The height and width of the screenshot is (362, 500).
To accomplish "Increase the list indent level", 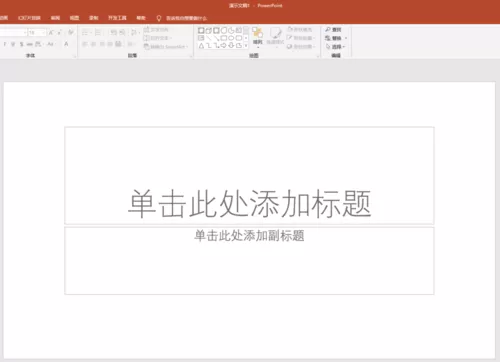I will [x=122, y=32].
